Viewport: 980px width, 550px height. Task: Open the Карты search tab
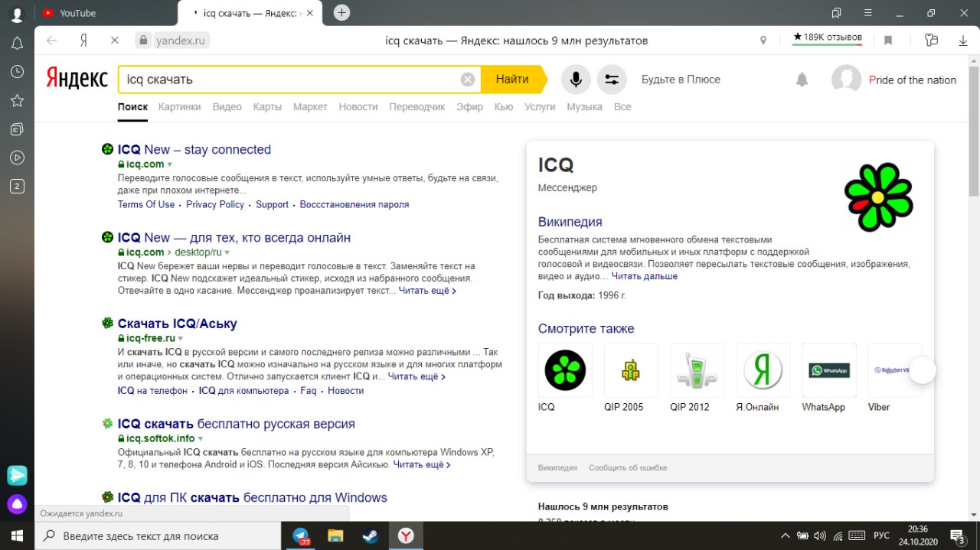click(267, 107)
